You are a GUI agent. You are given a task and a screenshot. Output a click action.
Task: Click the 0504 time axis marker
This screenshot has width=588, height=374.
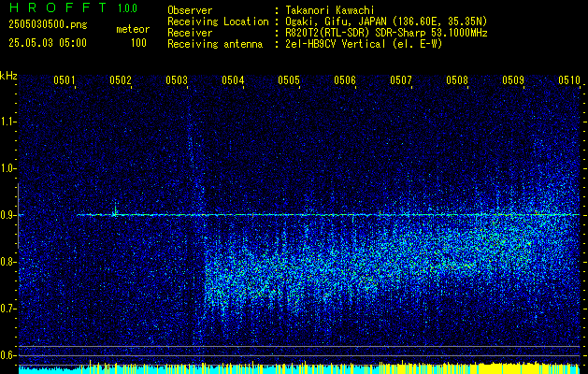click(233, 79)
